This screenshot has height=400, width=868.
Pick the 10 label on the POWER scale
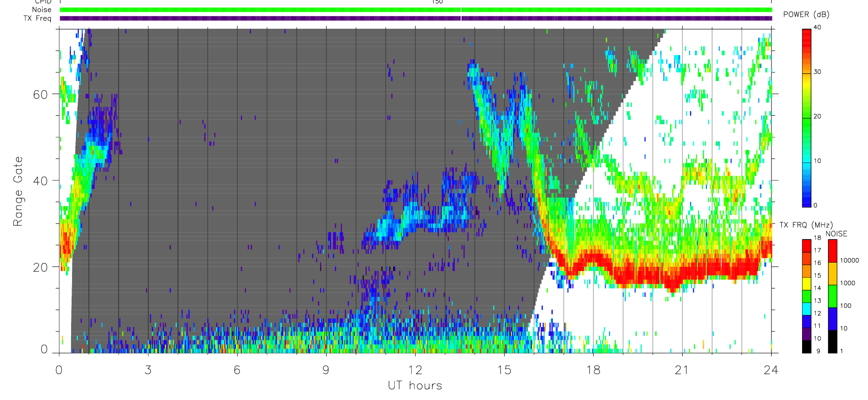pyautogui.click(x=817, y=161)
